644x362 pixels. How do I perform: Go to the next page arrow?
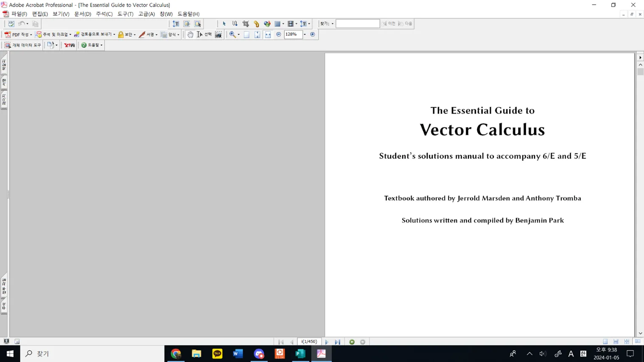(327, 342)
